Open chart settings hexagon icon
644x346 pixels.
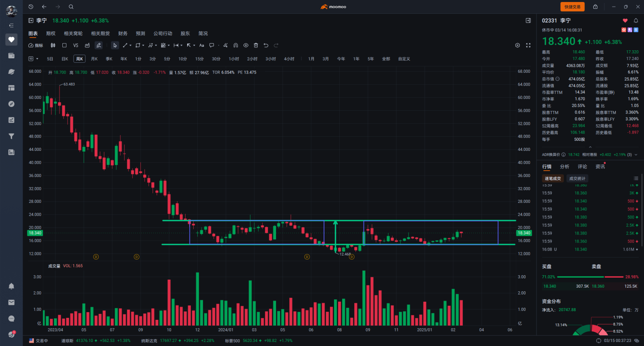518,45
